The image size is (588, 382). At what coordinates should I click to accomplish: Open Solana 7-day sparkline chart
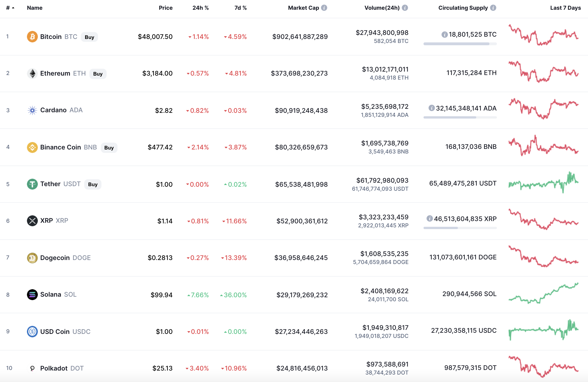click(544, 293)
